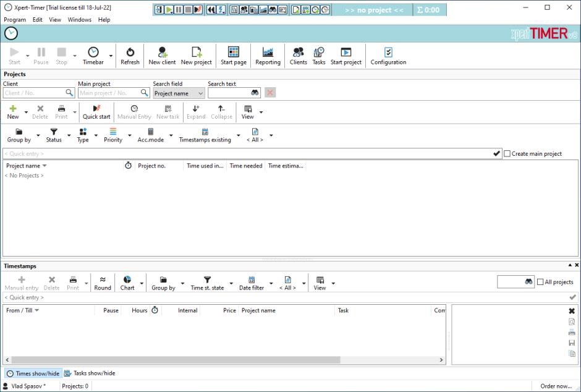This screenshot has width=581, height=392.
Task: Click the binoculars search icon in Projects
Action: pyautogui.click(x=255, y=93)
